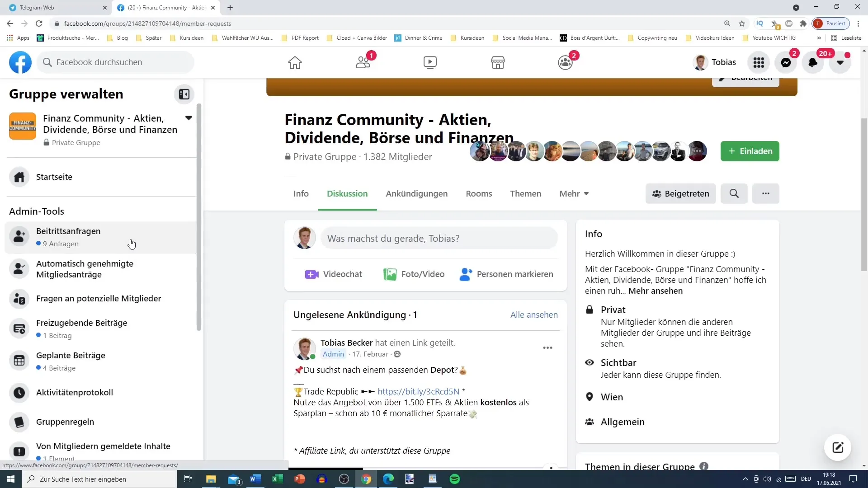868x488 pixels.
Task: Open the Tobias profile button
Action: 714,62
